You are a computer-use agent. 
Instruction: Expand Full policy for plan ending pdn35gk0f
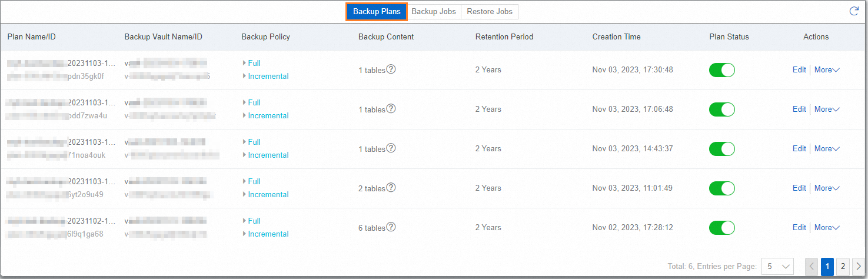251,63
